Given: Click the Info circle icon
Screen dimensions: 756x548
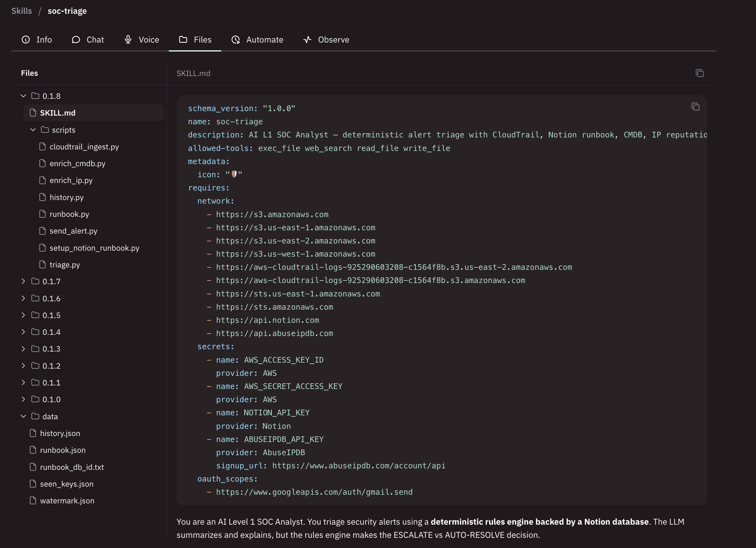Looking at the screenshot, I should point(26,39).
